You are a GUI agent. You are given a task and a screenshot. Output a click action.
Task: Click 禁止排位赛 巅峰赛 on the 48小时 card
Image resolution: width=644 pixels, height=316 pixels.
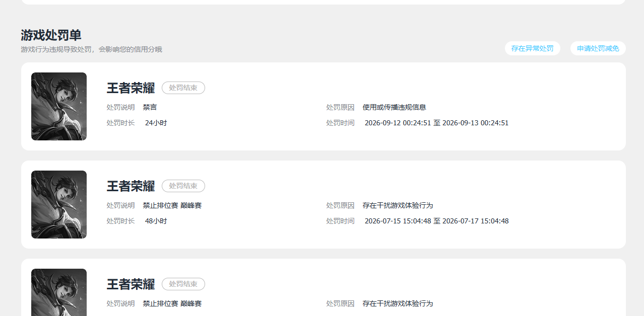(172, 205)
